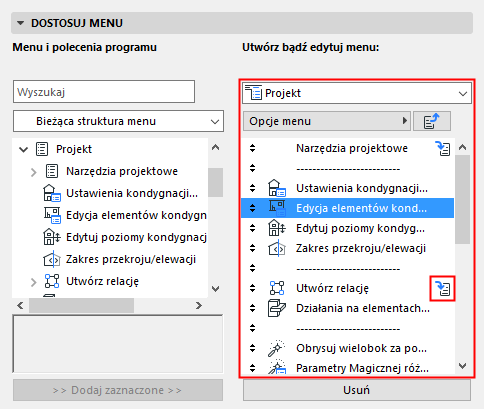Click Parametry Magicznej różdżki icon

277,367
